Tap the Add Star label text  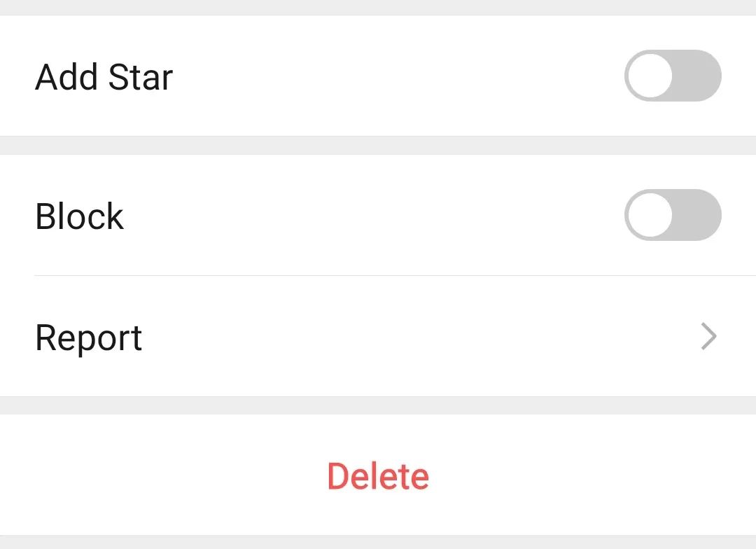coord(104,77)
